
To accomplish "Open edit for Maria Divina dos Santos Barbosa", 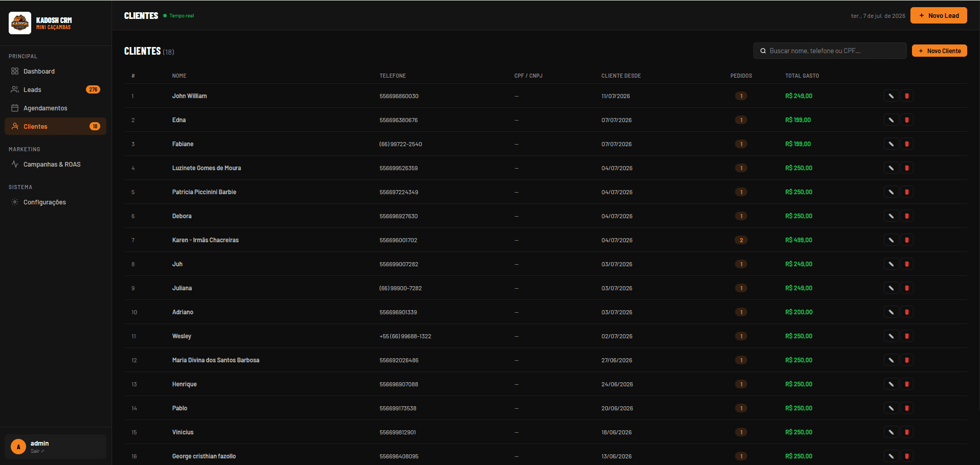I will pos(891,360).
